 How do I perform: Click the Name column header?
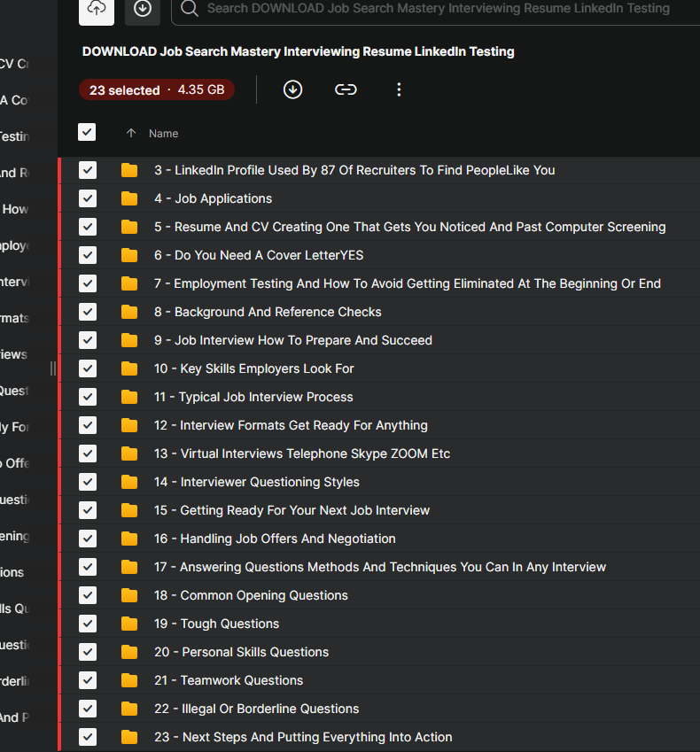click(x=164, y=134)
